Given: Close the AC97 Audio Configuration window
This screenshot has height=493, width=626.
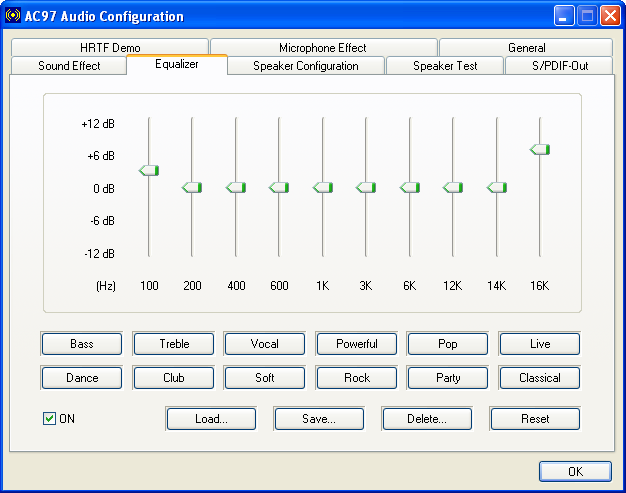Looking at the screenshot, I should pyautogui.click(x=610, y=16).
